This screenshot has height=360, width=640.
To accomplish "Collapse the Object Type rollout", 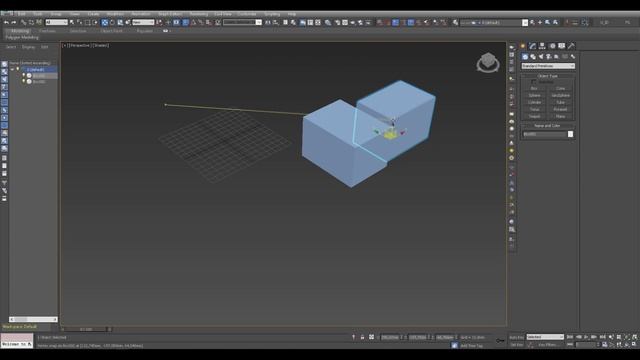I will [547, 76].
